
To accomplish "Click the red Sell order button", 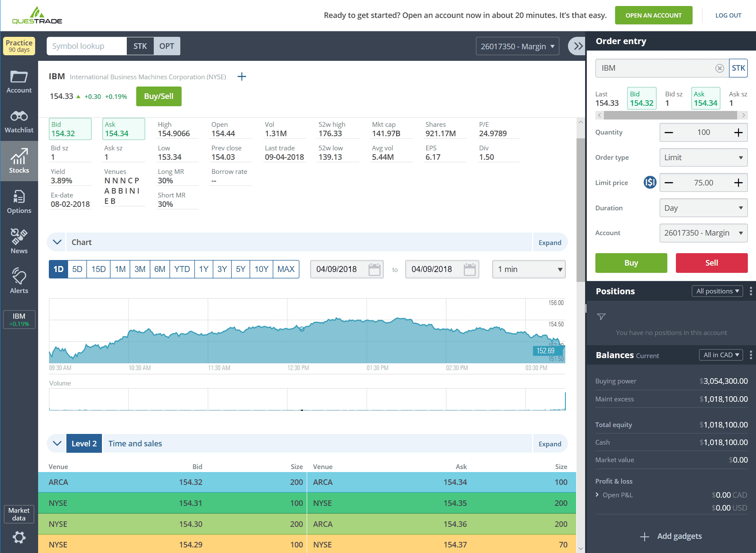I will [712, 263].
